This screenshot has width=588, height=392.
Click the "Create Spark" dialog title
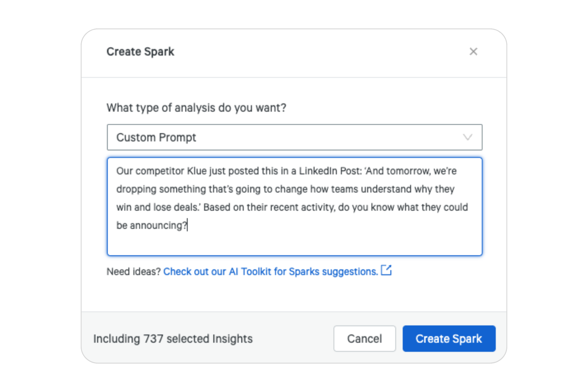(140, 52)
